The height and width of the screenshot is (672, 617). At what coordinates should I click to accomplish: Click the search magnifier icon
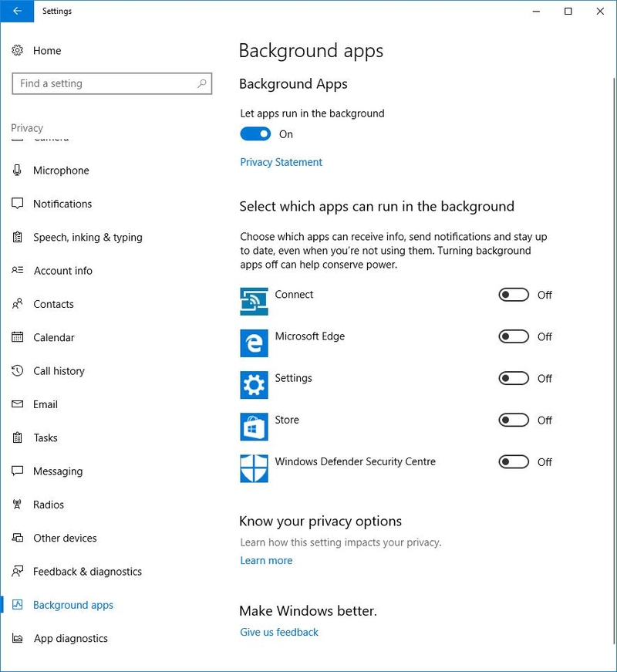tap(202, 83)
